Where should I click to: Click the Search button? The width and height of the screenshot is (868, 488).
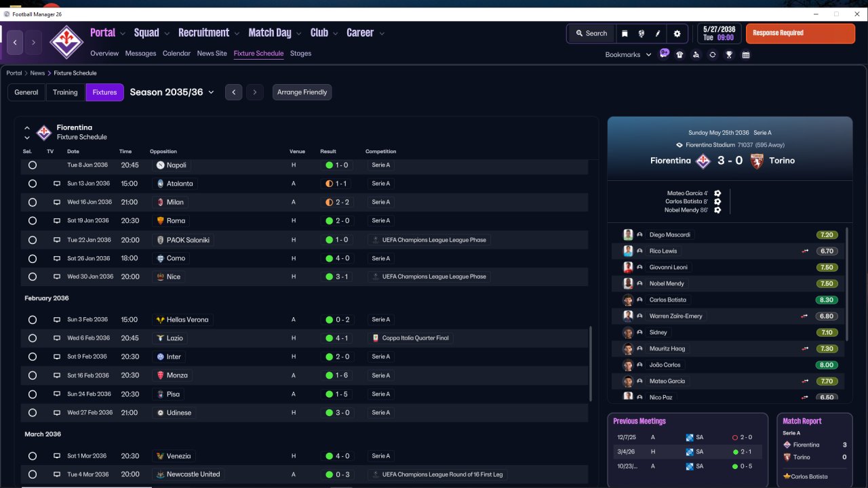(x=591, y=33)
